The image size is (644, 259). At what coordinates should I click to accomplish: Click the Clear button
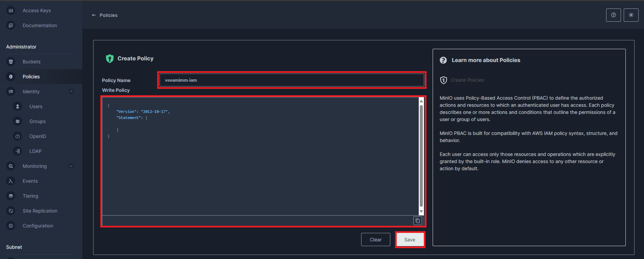pos(376,240)
